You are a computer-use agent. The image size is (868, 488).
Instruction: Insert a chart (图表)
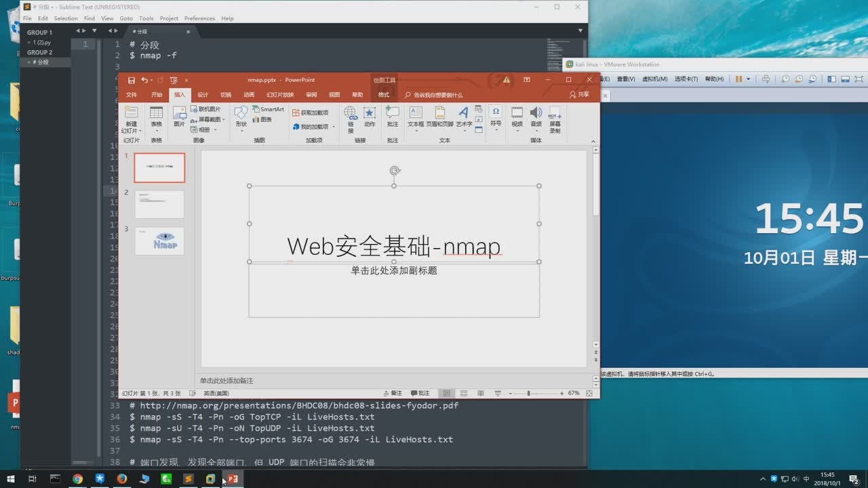pos(262,119)
